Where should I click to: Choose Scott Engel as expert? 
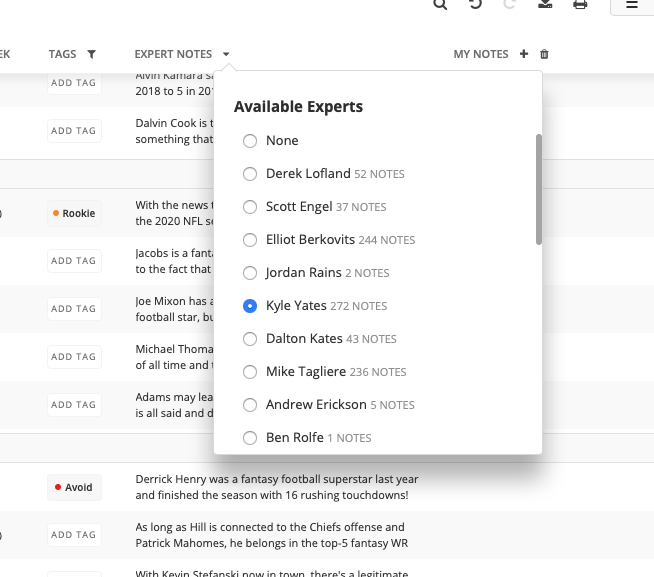[250, 207]
